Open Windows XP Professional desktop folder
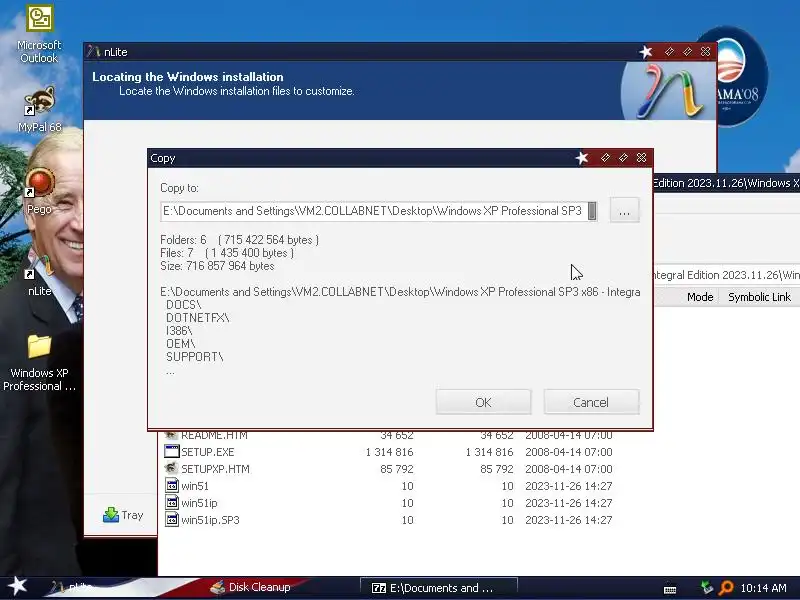 click(39, 363)
